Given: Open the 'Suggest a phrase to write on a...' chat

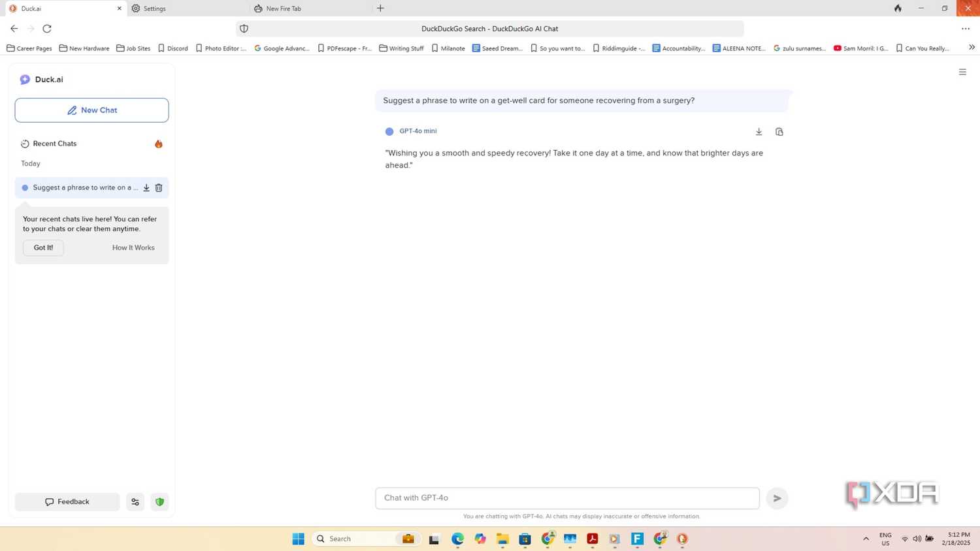Looking at the screenshot, I should coord(85,187).
